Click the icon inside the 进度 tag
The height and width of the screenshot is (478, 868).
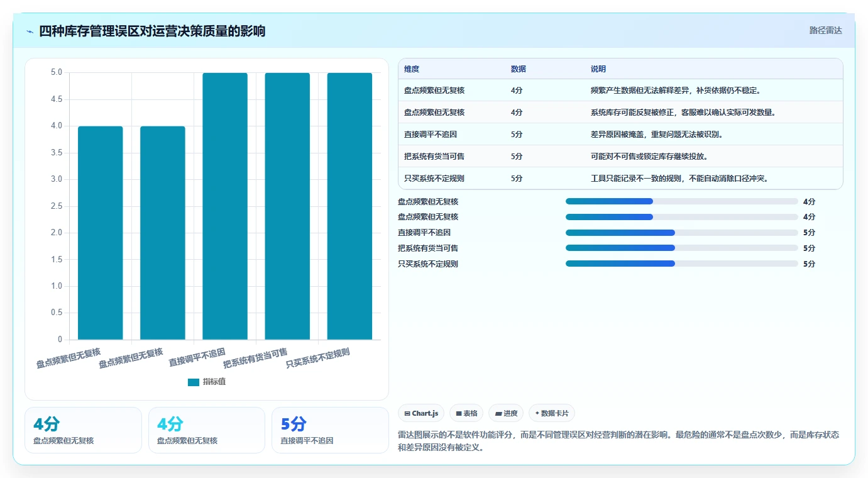(499, 414)
